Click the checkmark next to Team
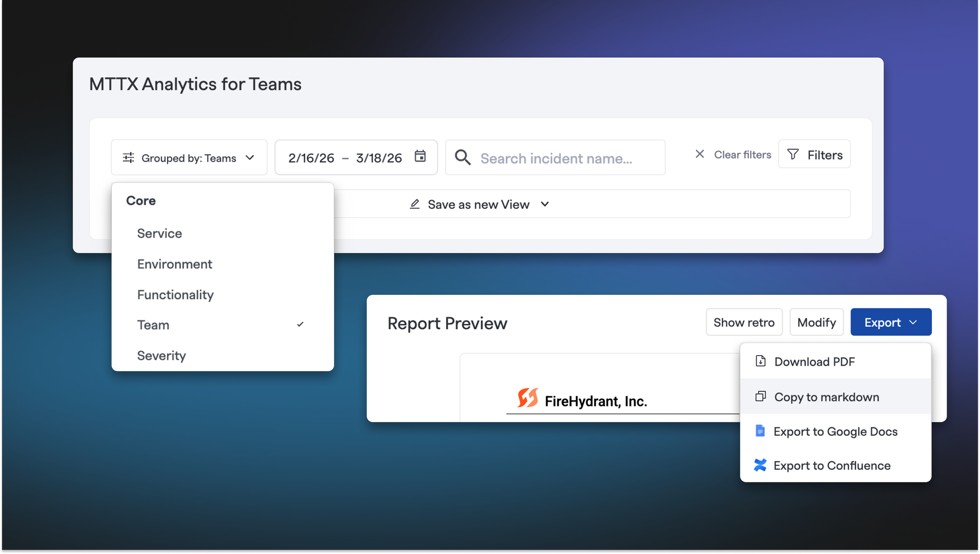The width and height of the screenshot is (980, 554). [300, 324]
